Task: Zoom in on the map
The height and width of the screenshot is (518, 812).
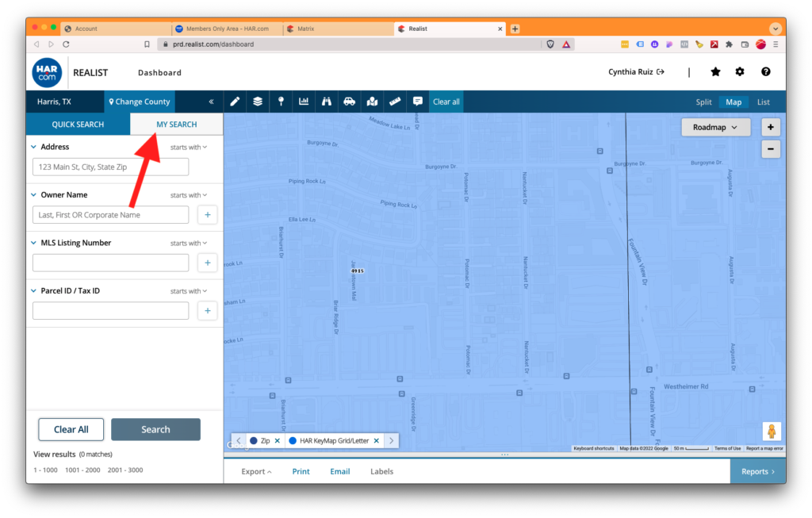Action: coord(771,128)
